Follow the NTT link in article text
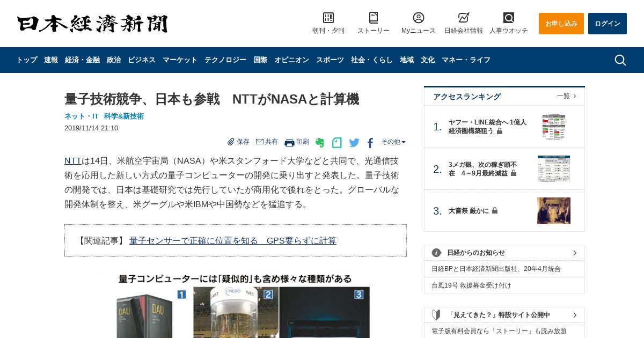 pos(73,161)
